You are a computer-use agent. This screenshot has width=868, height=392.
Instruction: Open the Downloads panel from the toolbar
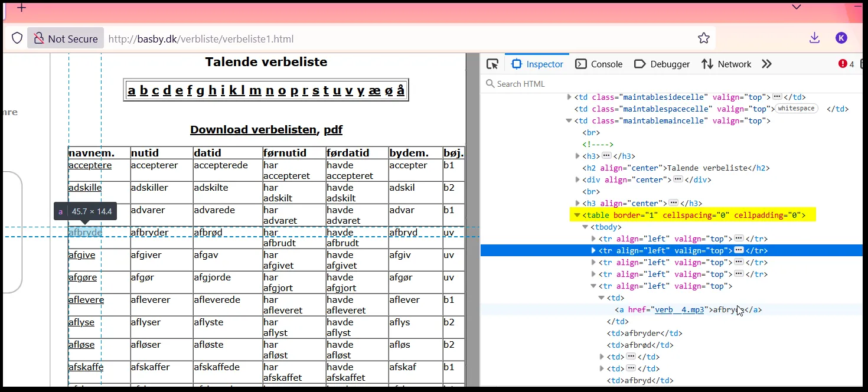814,38
